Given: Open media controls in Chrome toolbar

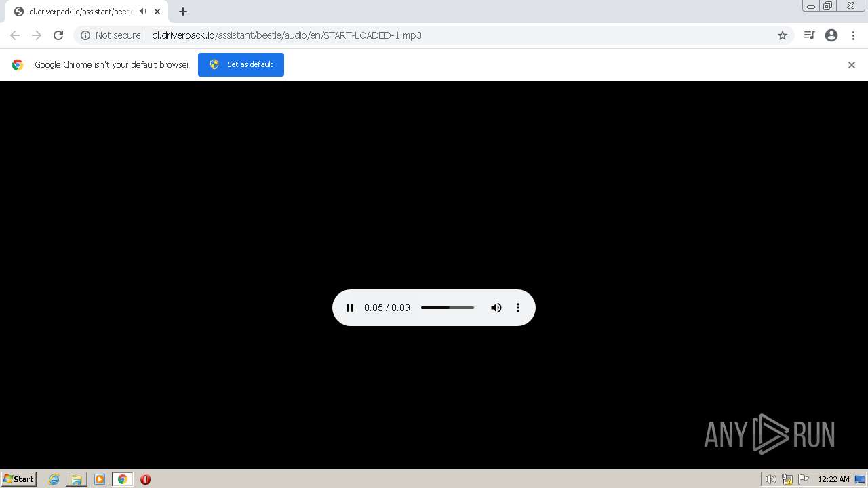Looking at the screenshot, I should pos(809,35).
